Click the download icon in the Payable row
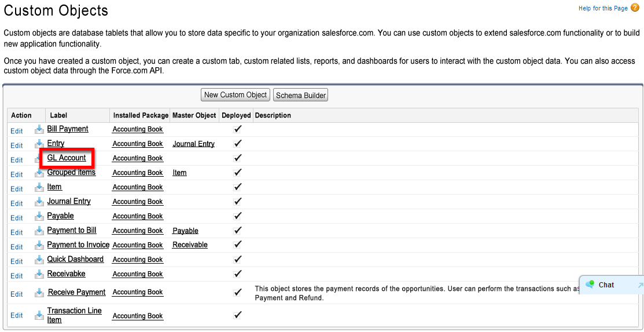 point(39,216)
